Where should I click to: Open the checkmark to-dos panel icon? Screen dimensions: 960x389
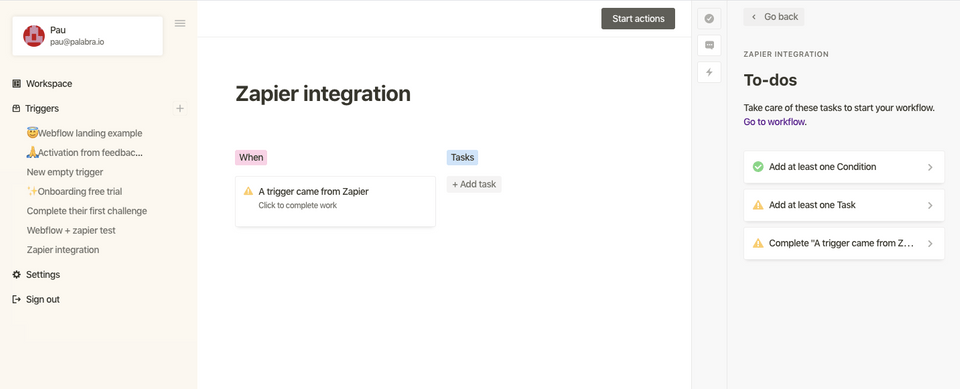(709, 18)
